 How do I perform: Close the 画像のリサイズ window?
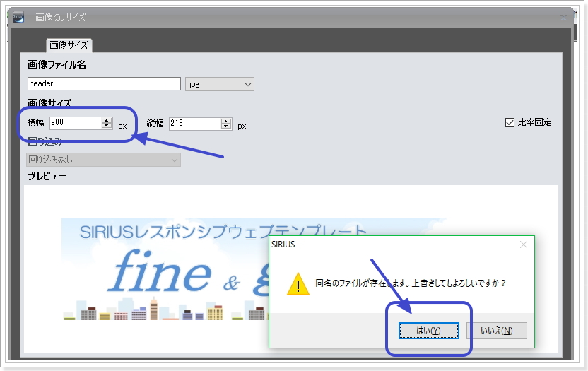click(563, 18)
